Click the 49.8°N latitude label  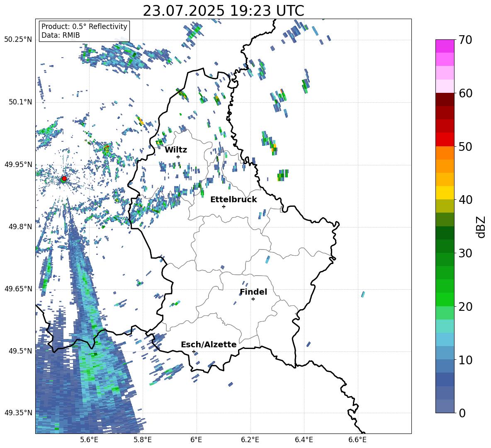(20, 227)
